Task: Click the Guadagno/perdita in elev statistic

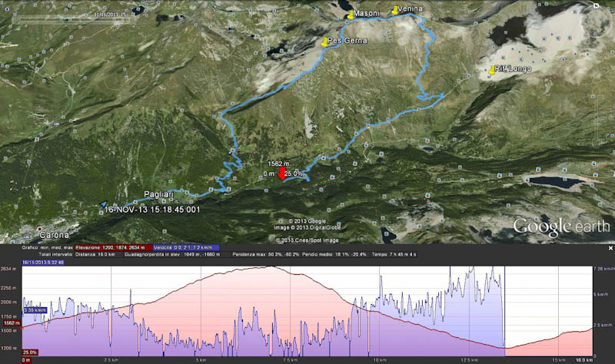Action: (172, 254)
